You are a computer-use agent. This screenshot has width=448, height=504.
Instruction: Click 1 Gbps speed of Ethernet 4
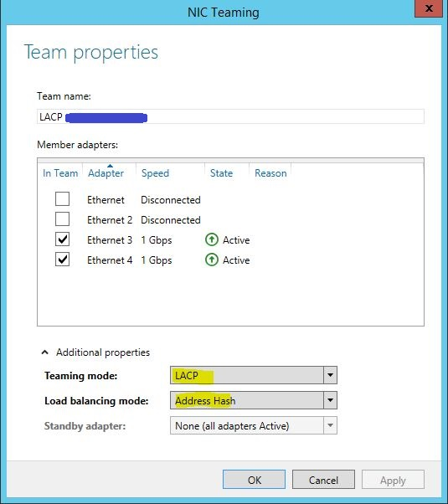(x=157, y=260)
